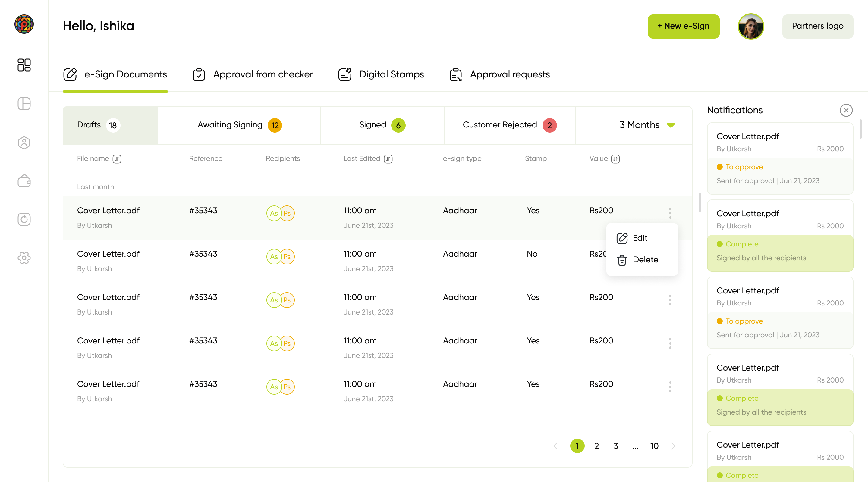This screenshot has width=868, height=482.
Task: Toggle Last Edited sort order
Action: coord(388,159)
